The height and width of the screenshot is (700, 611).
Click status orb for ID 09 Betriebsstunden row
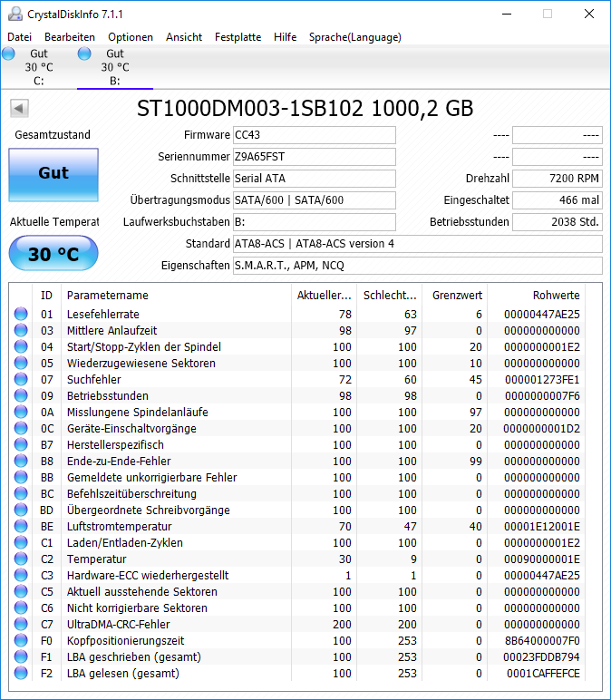click(21, 395)
